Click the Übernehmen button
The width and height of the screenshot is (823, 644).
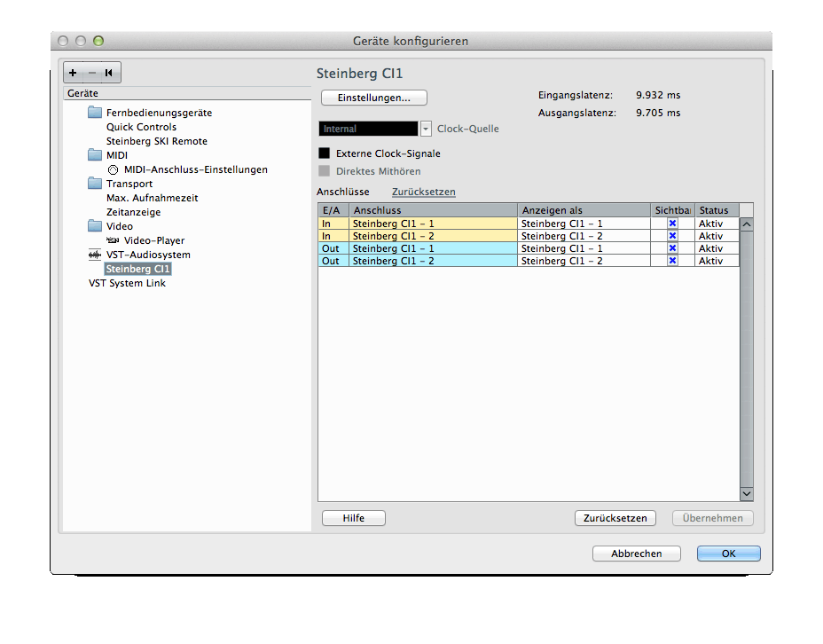713,518
